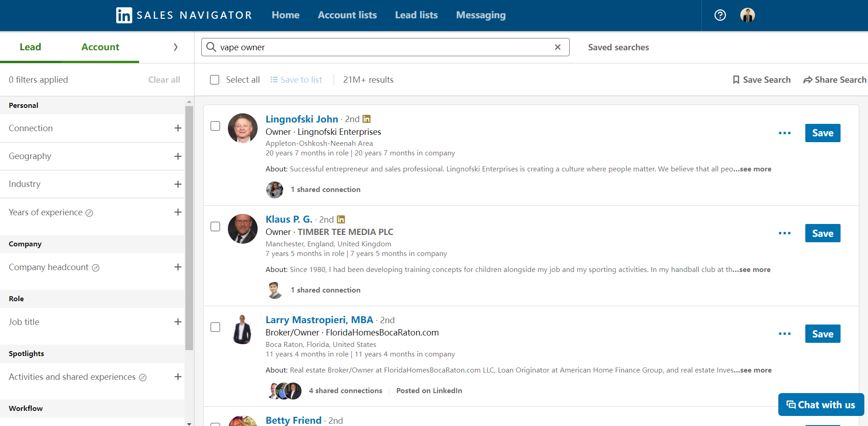
Task: Clear the vape owner search text
Action: click(557, 47)
